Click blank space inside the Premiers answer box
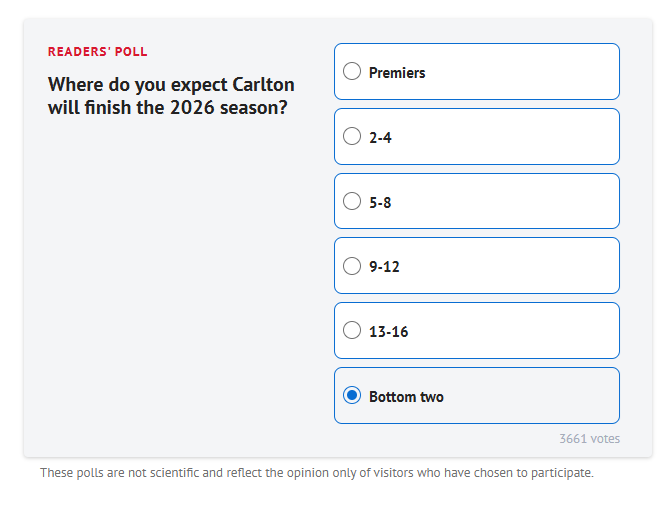The image size is (661, 506). click(530, 72)
